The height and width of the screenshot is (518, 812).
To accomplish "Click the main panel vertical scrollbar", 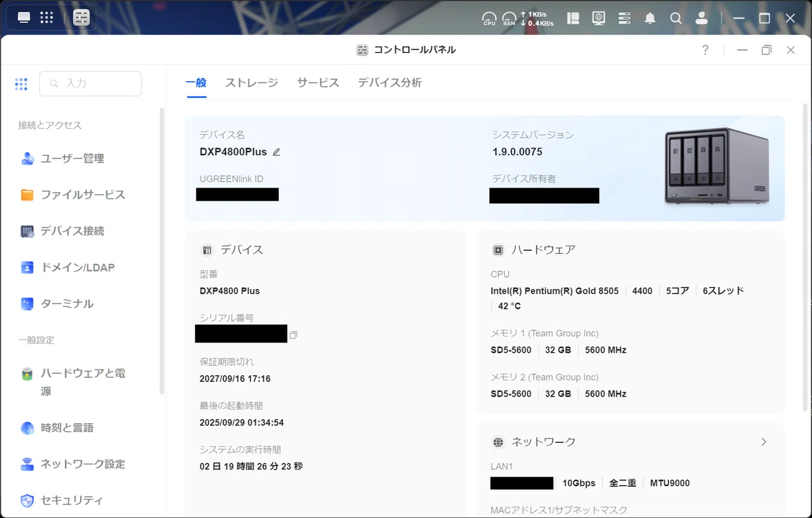I will click(805, 257).
